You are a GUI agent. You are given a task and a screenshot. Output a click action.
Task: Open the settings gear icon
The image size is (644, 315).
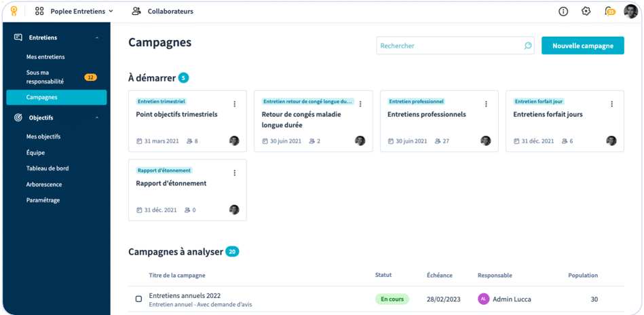586,12
